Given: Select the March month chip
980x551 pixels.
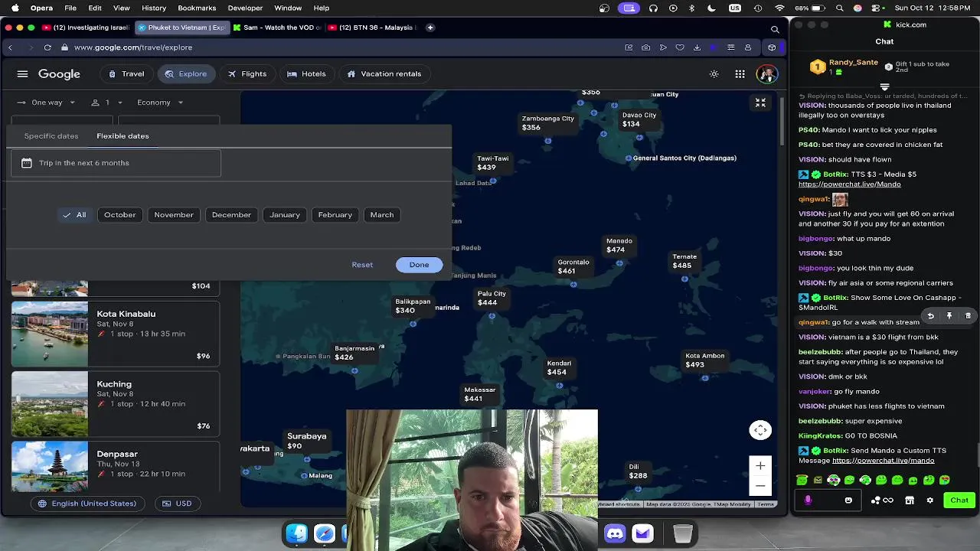Looking at the screenshot, I should [x=382, y=215].
